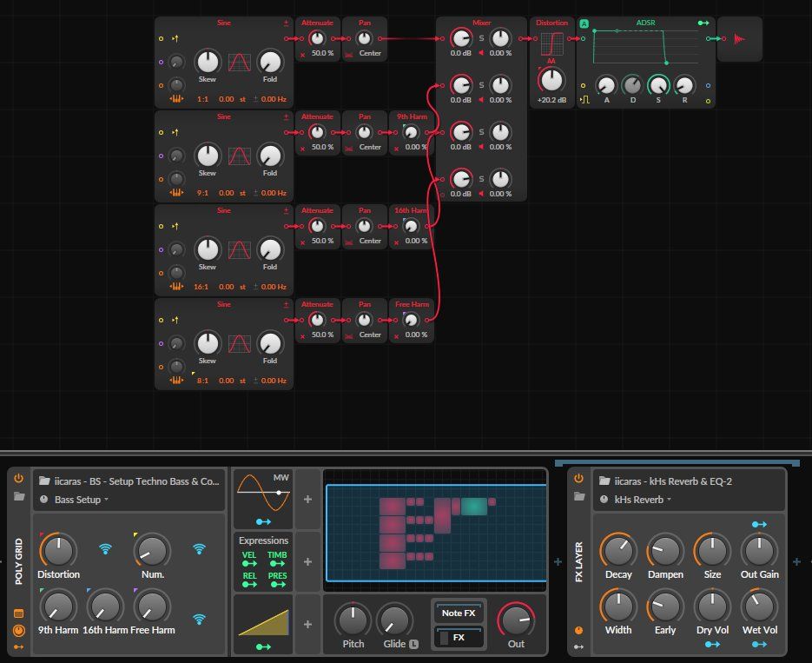
Task: Click the audio output module icon
Action: (x=740, y=39)
